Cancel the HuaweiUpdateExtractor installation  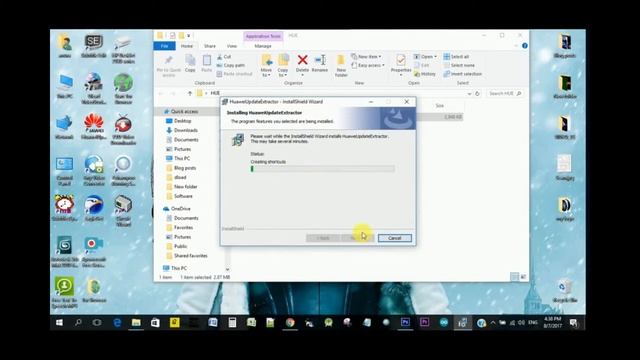point(394,238)
